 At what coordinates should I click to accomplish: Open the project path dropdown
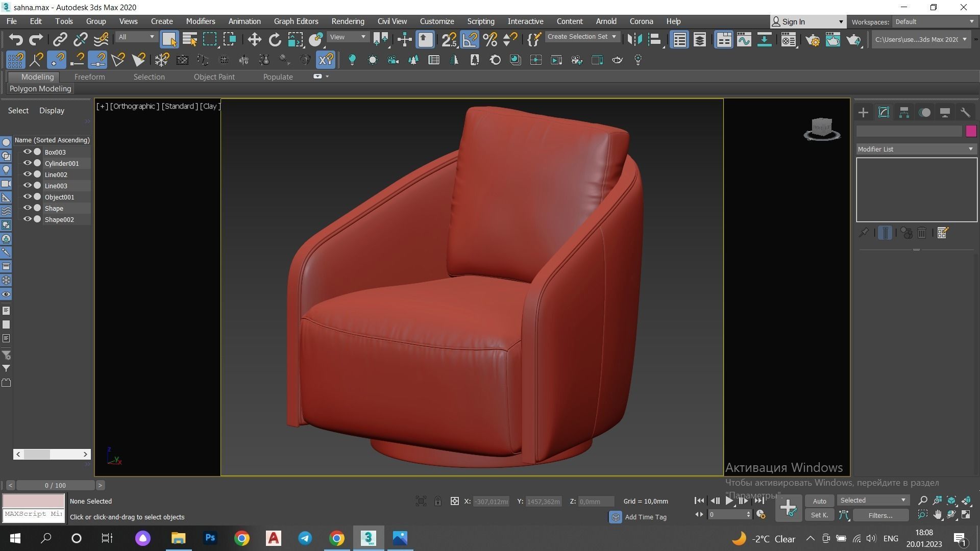920,40
